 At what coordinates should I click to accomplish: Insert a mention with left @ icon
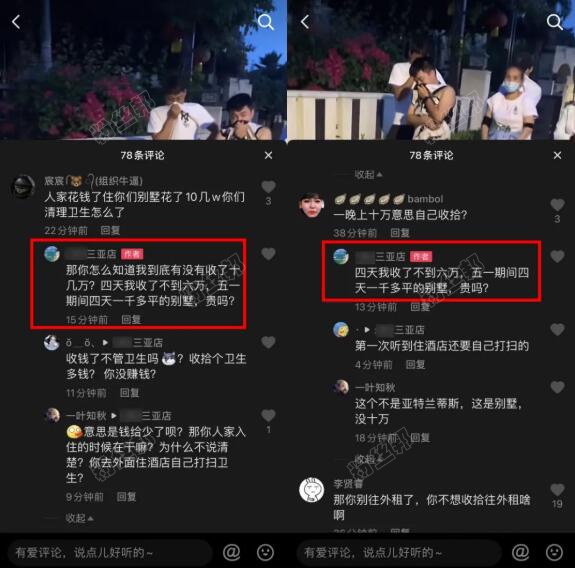[x=232, y=551]
